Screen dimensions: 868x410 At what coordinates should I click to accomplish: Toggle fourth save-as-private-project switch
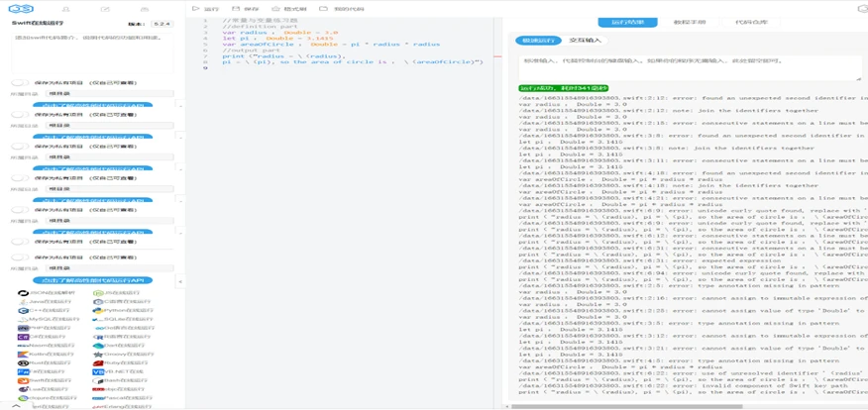click(20, 178)
